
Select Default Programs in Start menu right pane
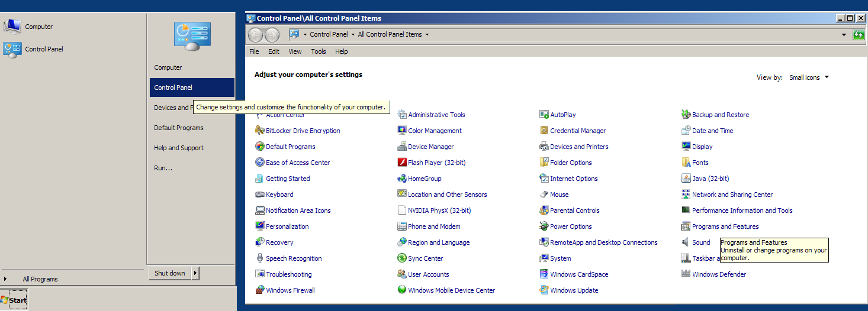pyautogui.click(x=192, y=128)
